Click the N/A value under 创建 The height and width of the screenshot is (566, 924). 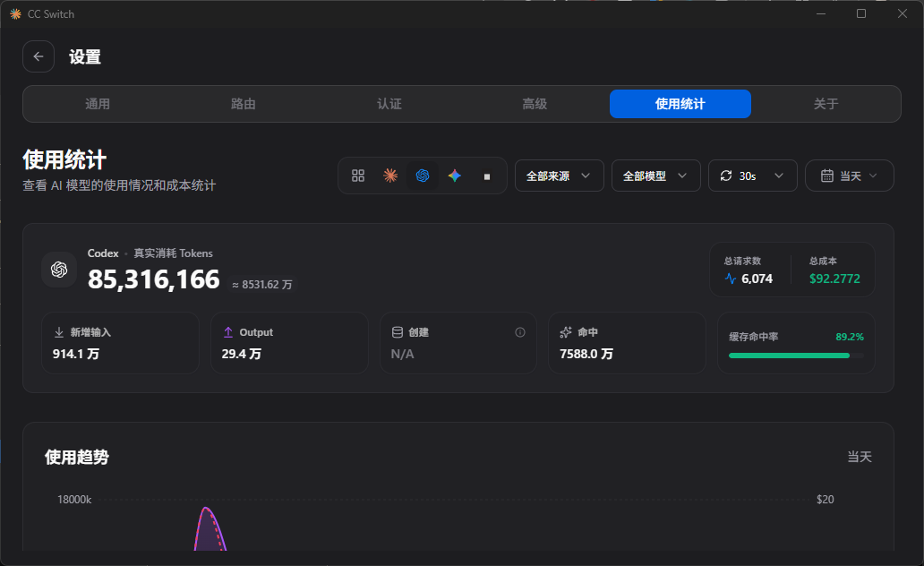coord(403,354)
